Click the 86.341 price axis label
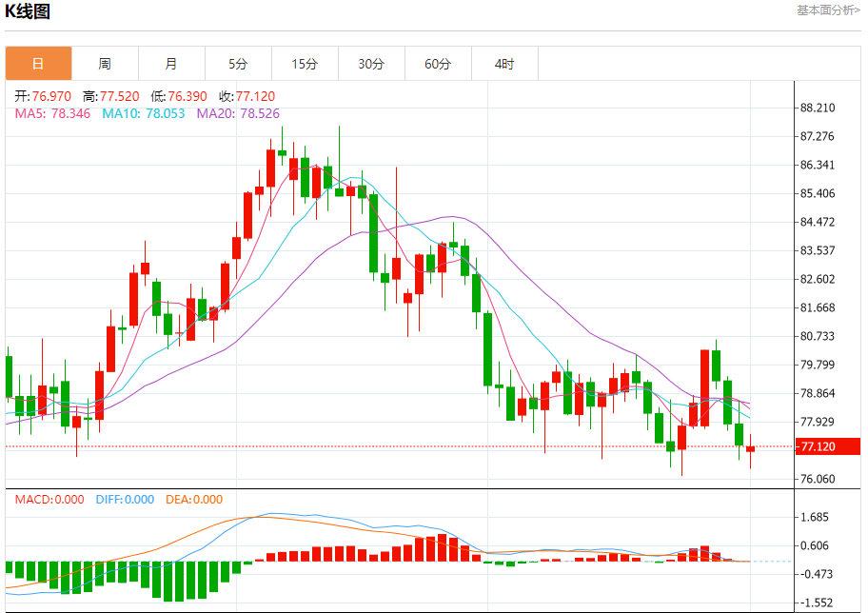 (x=818, y=165)
